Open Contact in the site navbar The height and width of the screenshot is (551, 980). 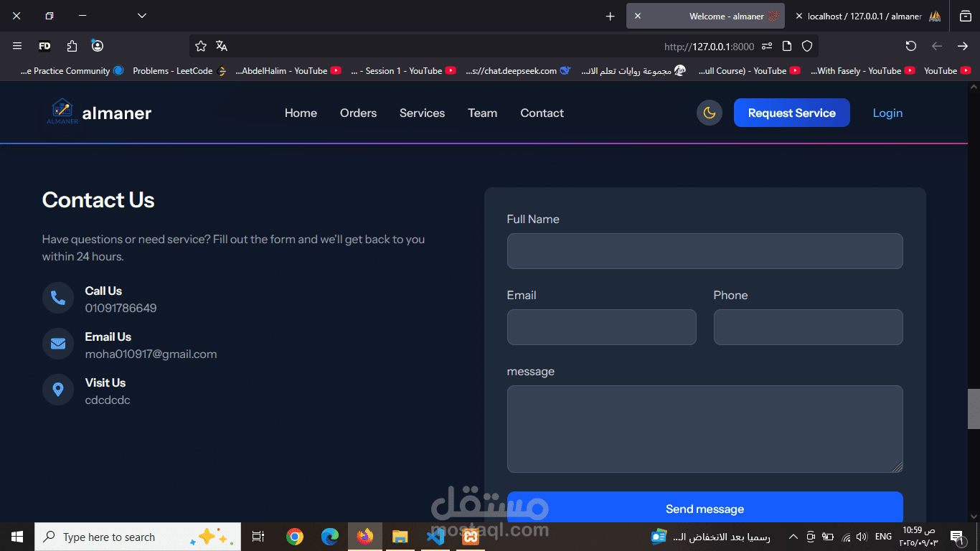coord(542,113)
